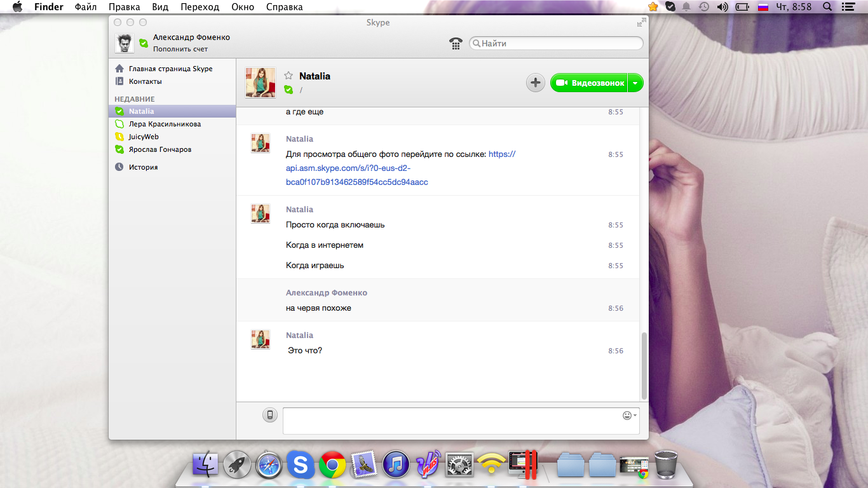This screenshot has height=488, width=868.
Task: Start a video call with Natalia
Action: 588,83
